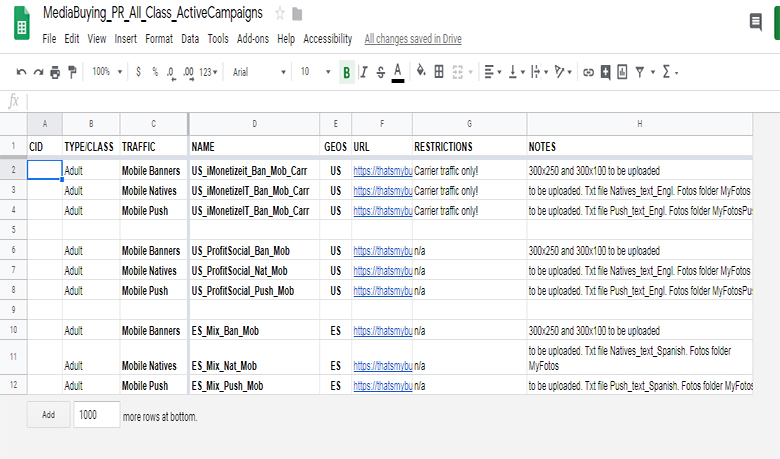Viewport: 780px width, 459px height.
Task: Click the merge cells icon
Action: pyautogui.click(x=458, y=72)
